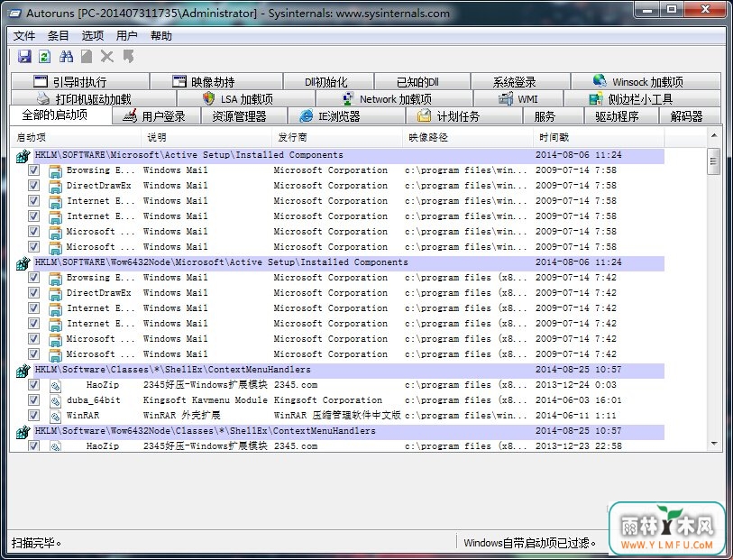Click the file icon of WinRAR entry
The image size is (733, 560).
(55, 416)
